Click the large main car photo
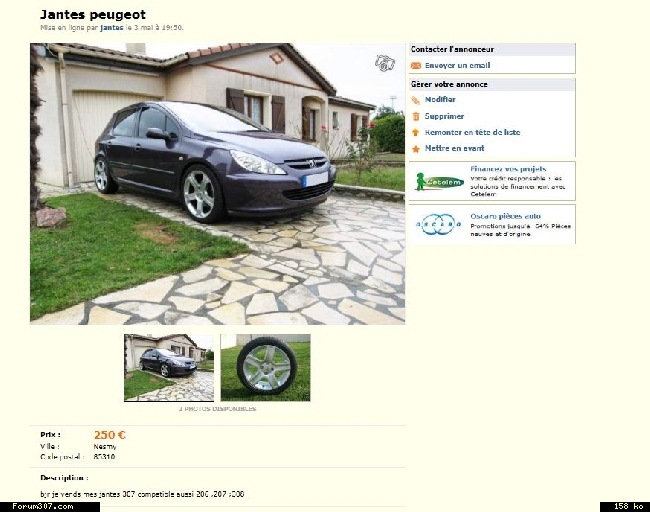The width and height of the screenshot is (650, 512). [217, 184]
